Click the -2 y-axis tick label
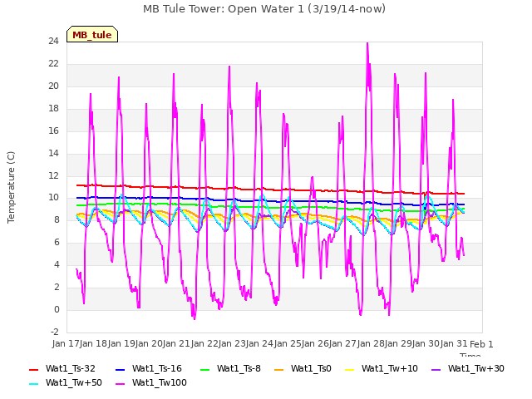The width and height of the screenshot is (532, 399). point(55,332)
